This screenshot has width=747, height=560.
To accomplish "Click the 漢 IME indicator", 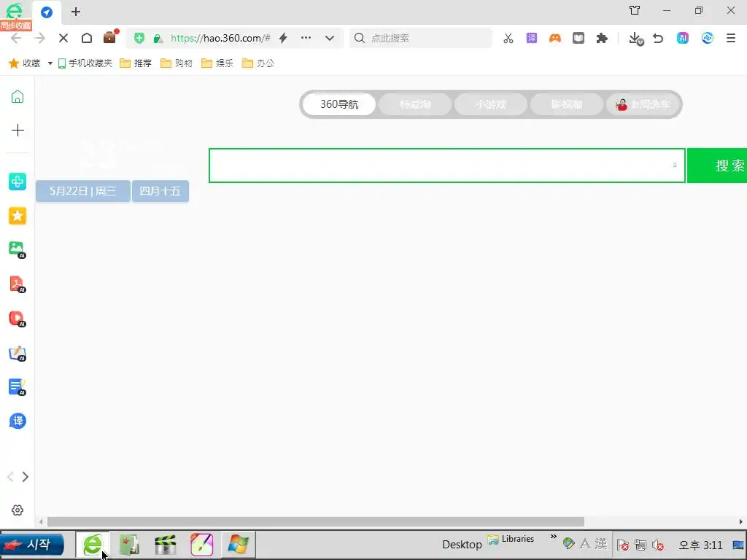I will [601, 544].
